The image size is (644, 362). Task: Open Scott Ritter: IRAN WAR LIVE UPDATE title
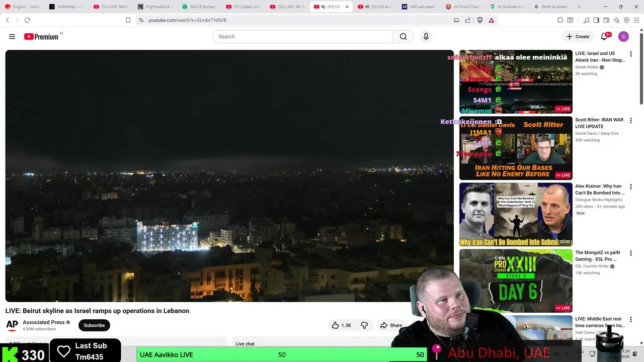(x=599, y=123)
